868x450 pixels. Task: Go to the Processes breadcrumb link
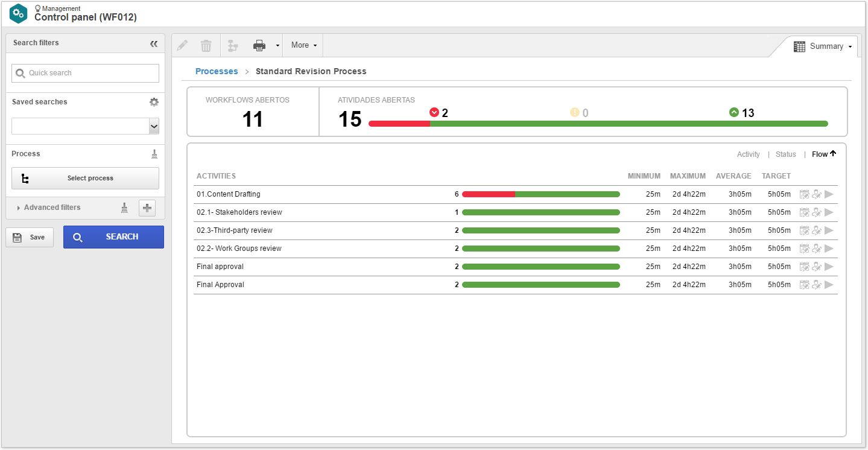217,71
